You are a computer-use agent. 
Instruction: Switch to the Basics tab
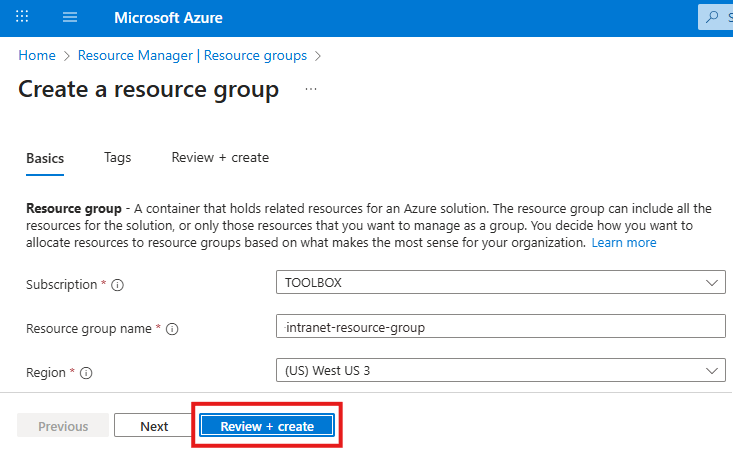click(45, 158)
